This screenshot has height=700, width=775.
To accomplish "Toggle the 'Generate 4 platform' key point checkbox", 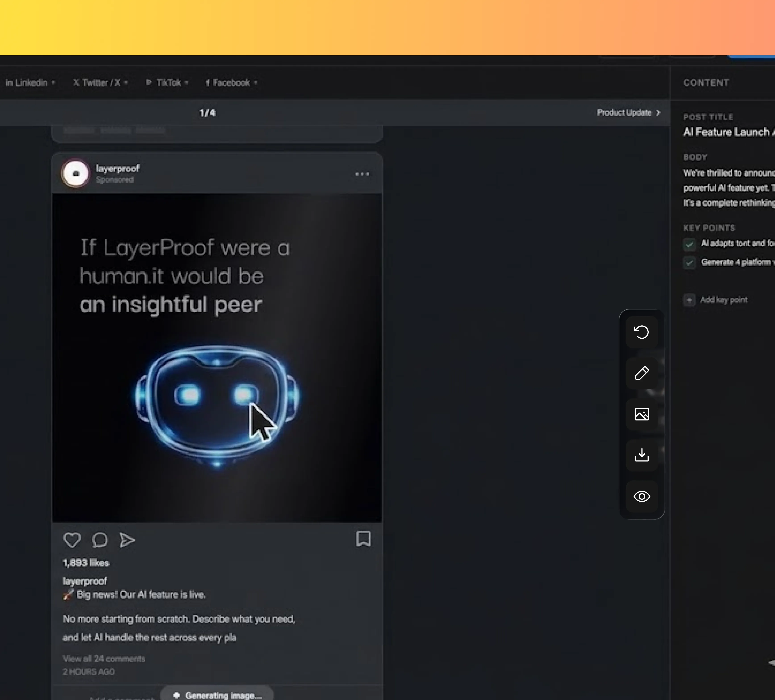I will click(689, 262).
